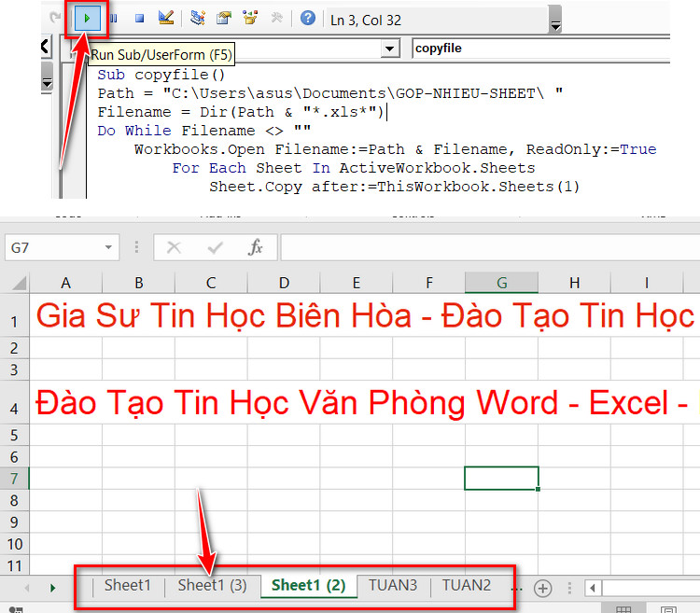Click Normal view icon in status bar
Viewport: 700px width, 613px height.
[623, 608]
